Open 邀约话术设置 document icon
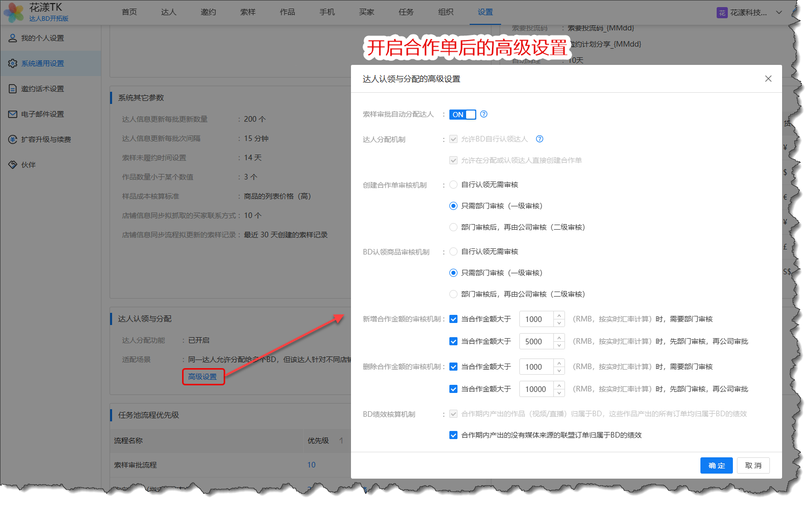The image size is (812, 505). coord(13,89)
